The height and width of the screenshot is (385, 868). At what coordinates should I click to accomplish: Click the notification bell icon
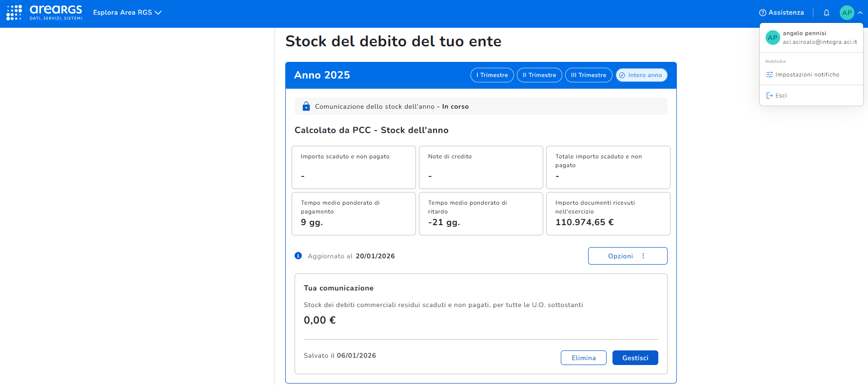coord(827,13)
